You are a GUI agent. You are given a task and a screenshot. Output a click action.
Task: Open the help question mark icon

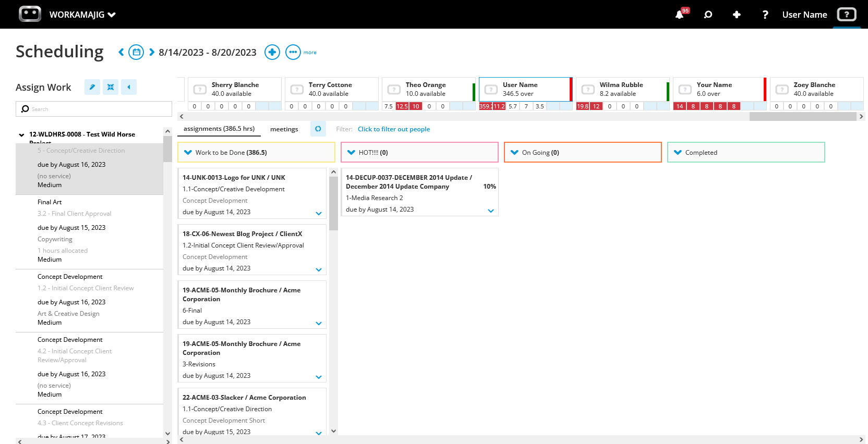[765, 15]
